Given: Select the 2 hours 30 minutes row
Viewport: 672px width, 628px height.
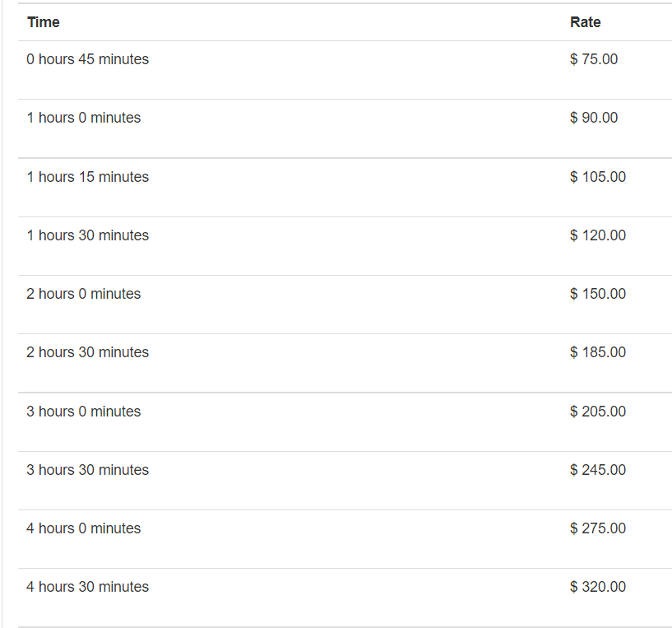Looking at the screenshot, I should pos(88,352).
